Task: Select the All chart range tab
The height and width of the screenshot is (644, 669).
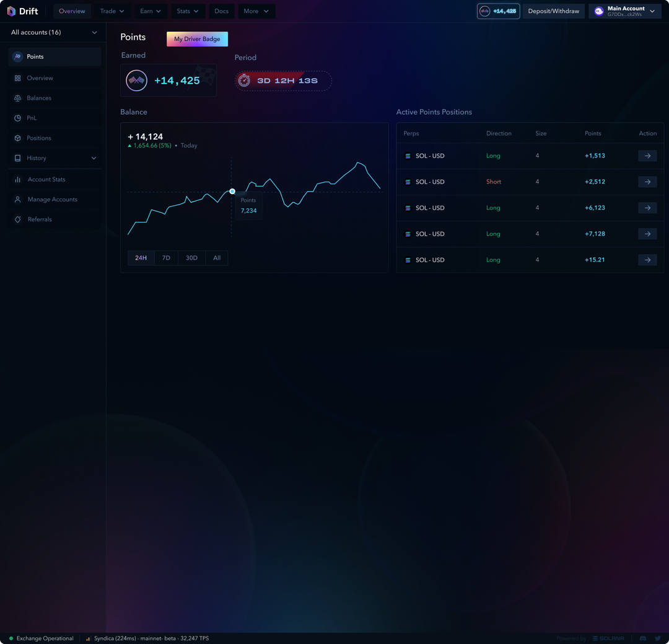Action: [x=217, y=258]
